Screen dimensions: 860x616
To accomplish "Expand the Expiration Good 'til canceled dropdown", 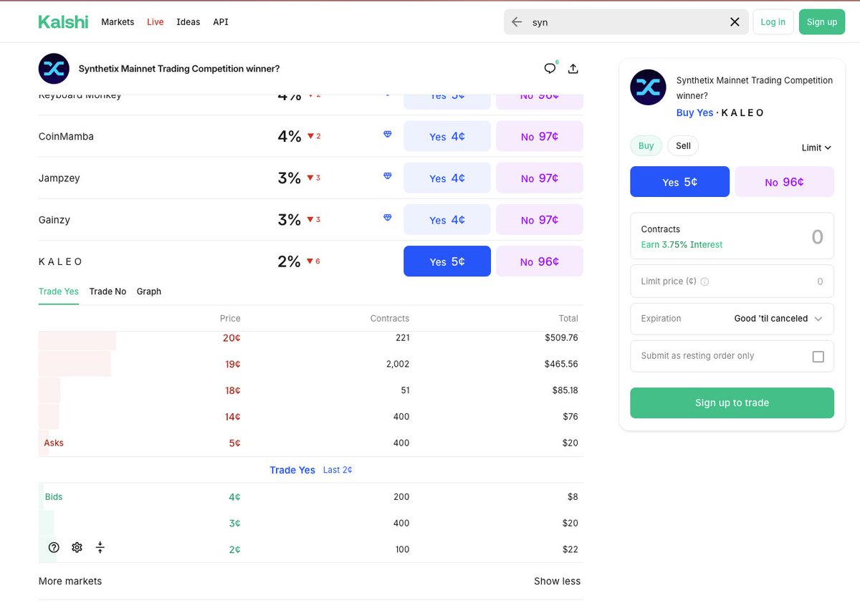I will coord(778,319).
